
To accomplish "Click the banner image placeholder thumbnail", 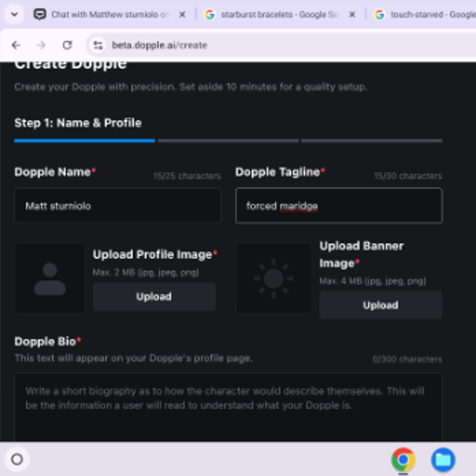I will pyautogui.click(x=274, y=278).
